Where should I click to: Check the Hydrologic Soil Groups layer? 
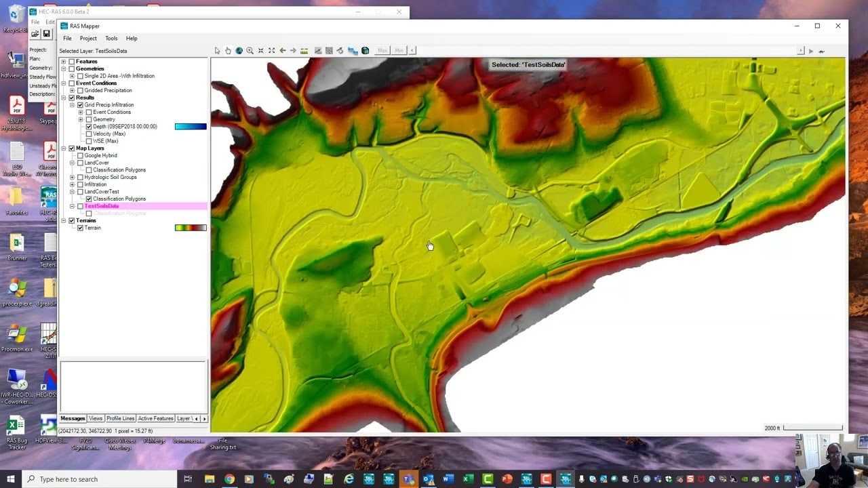[80, 177]
